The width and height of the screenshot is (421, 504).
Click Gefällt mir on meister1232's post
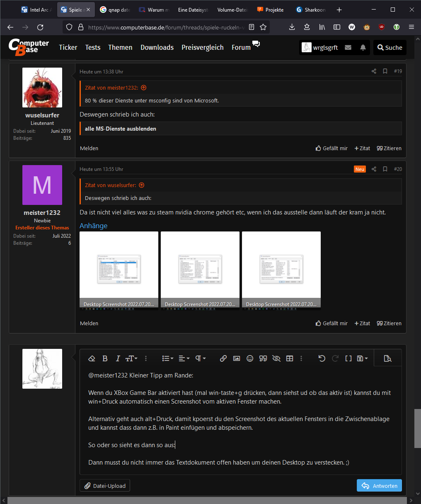tap(331, 323)
